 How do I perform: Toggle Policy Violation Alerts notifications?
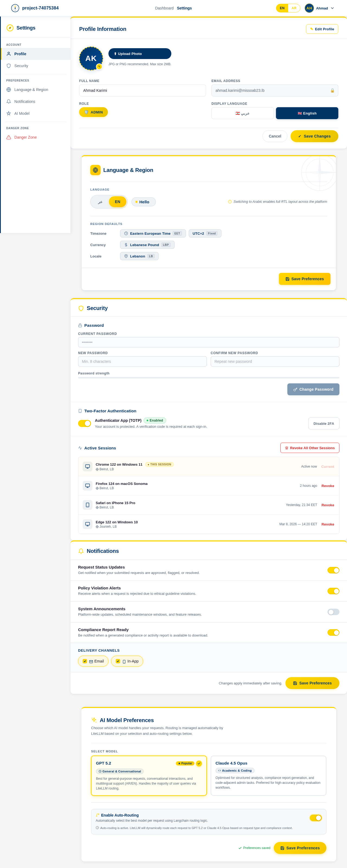333,591
